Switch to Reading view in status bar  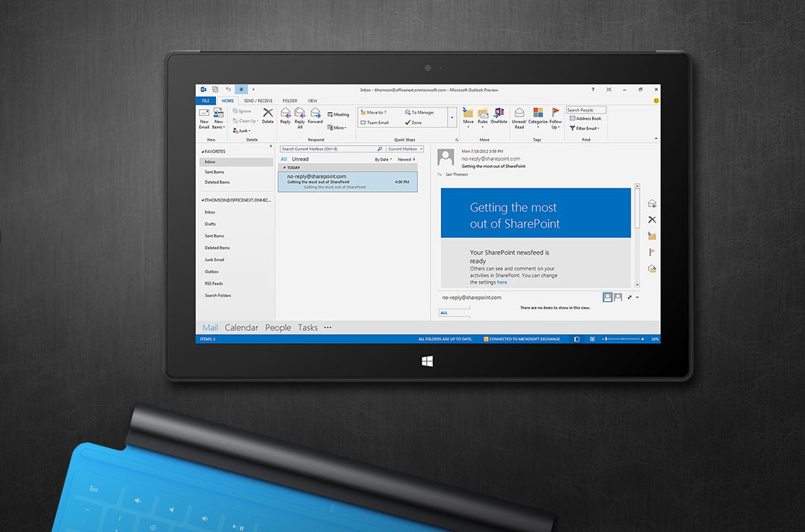592,339
